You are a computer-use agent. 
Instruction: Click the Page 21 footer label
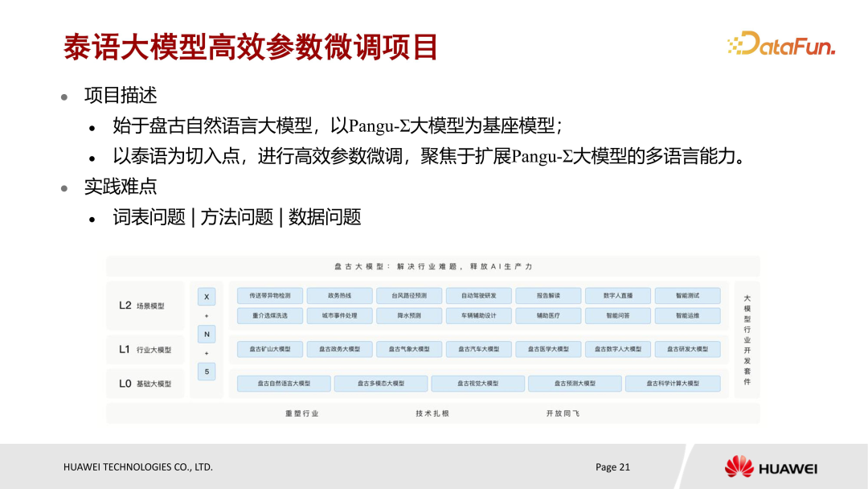pos(612,466)
